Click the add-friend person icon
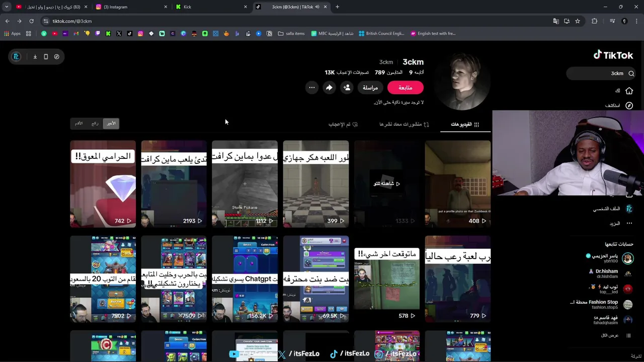The height and width of the screenshot is (362, 644). tap(347, 87)
